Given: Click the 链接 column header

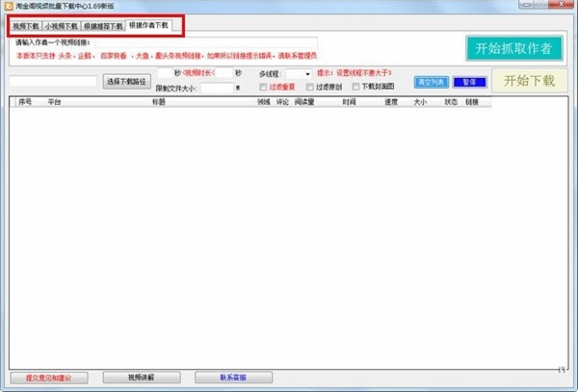Looking at the screenshot, I should 471,102.
